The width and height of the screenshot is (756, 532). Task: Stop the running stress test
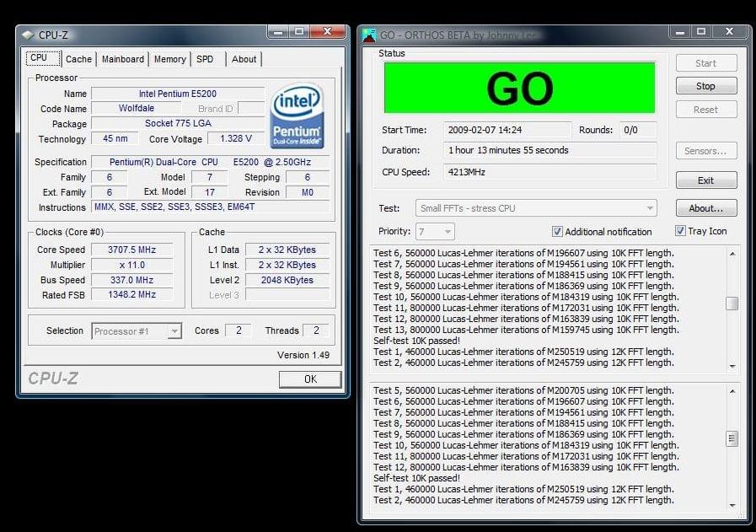pyautogui.click(x=705, y=86)
